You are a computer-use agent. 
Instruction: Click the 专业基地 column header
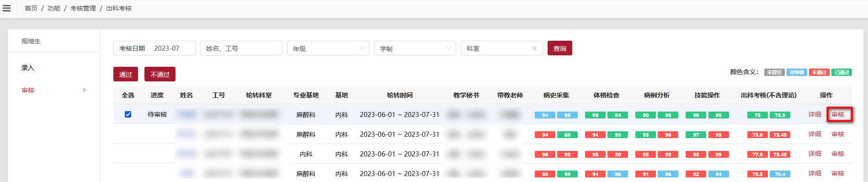306,95
